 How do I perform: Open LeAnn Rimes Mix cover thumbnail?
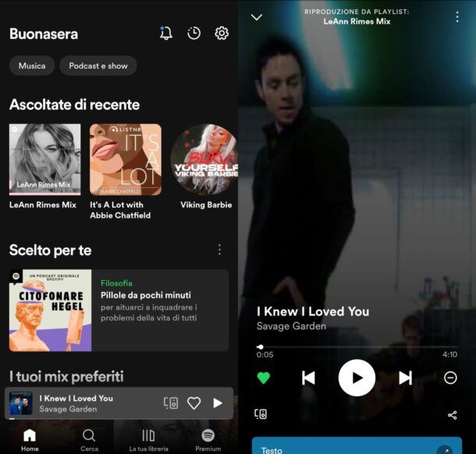coord(45,159)
